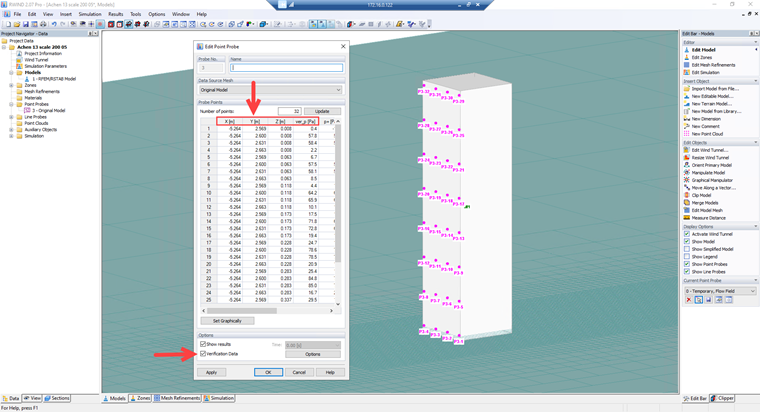760x412 pixels.
Task: Toggle Show Model checkbox
Action: (687, 241)
